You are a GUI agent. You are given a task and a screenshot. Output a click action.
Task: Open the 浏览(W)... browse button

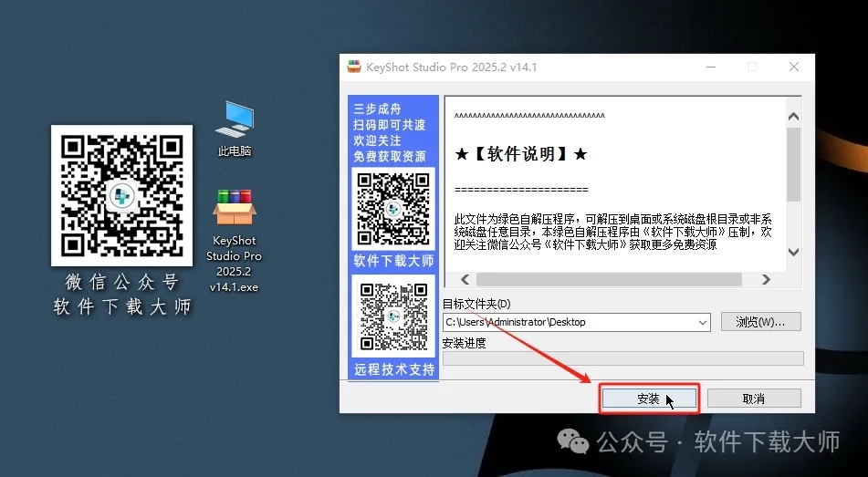760,322
